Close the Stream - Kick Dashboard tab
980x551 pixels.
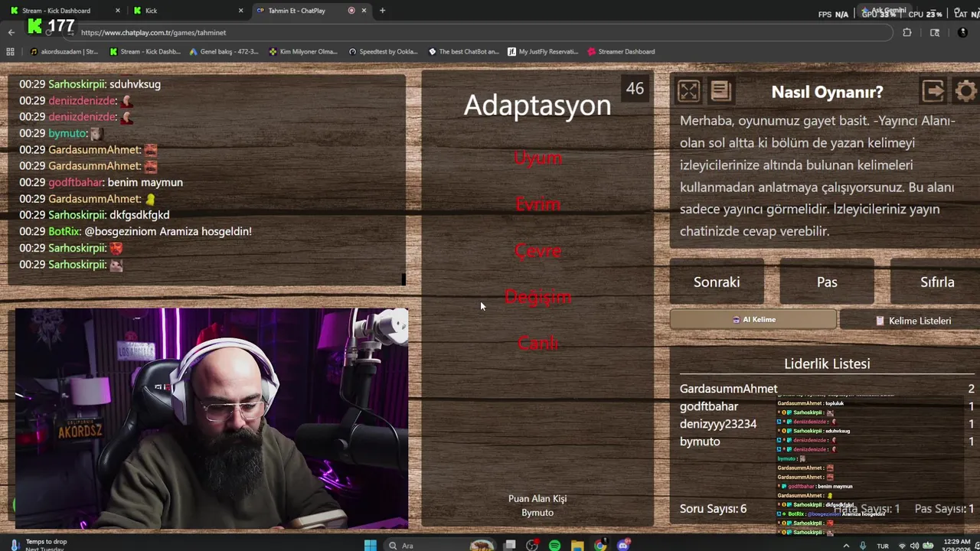[x=118, y=11]
